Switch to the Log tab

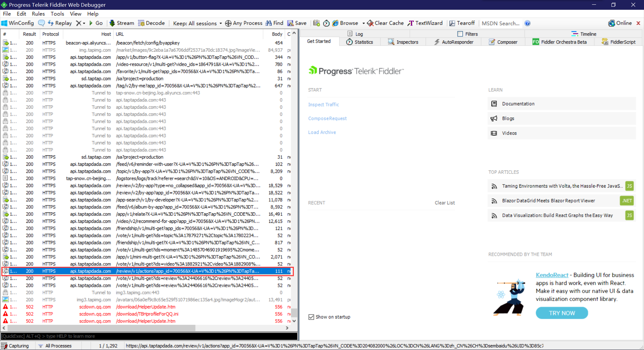[355, 34]
